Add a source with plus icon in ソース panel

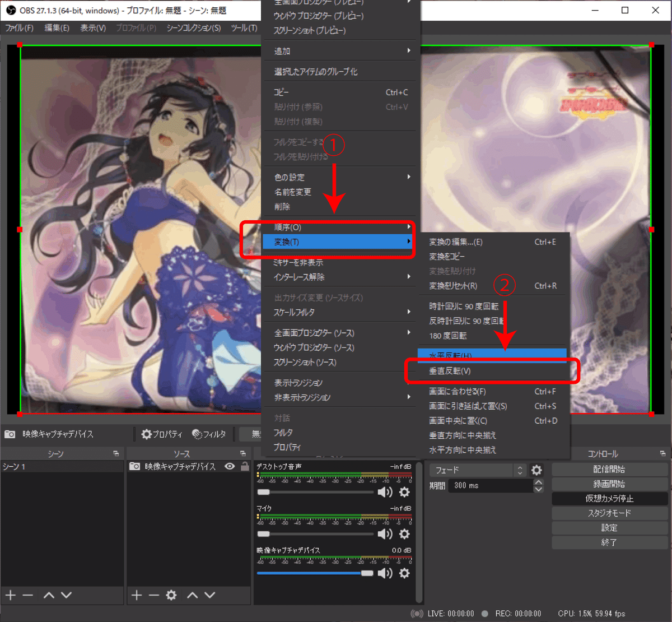point(137,595)
